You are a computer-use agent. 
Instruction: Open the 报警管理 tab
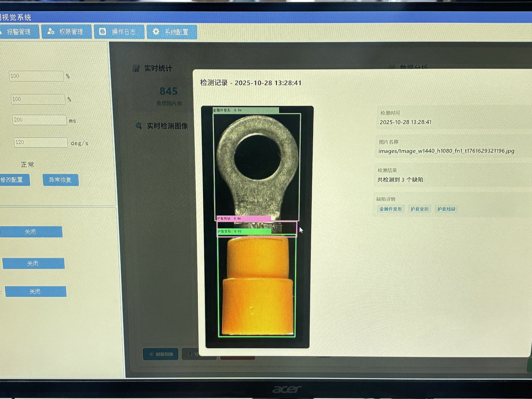18,32
